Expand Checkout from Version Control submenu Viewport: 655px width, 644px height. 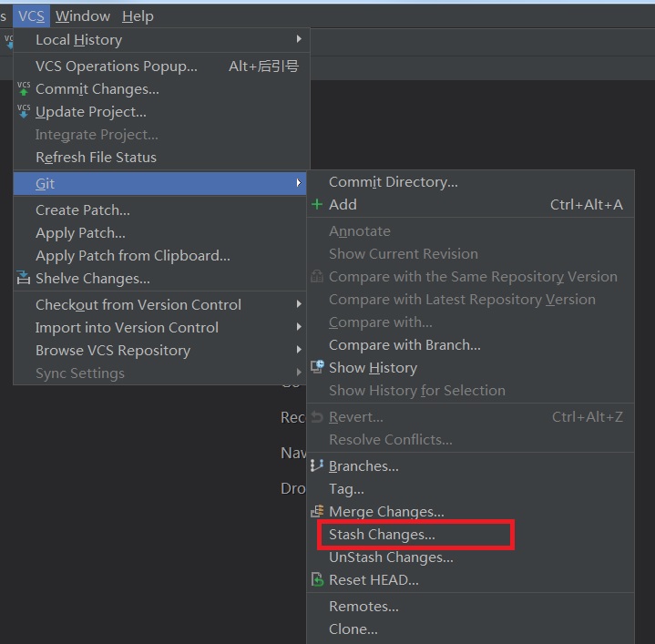coord(299,304)
